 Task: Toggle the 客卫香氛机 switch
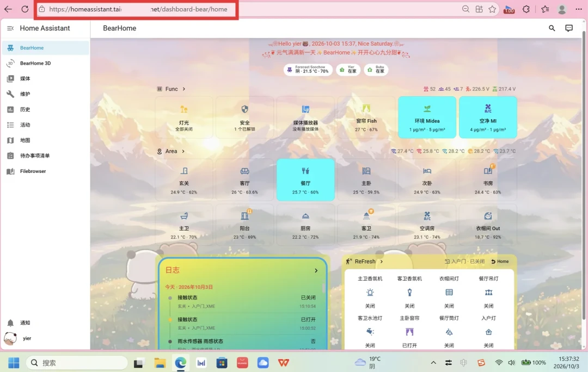point(409,292)
